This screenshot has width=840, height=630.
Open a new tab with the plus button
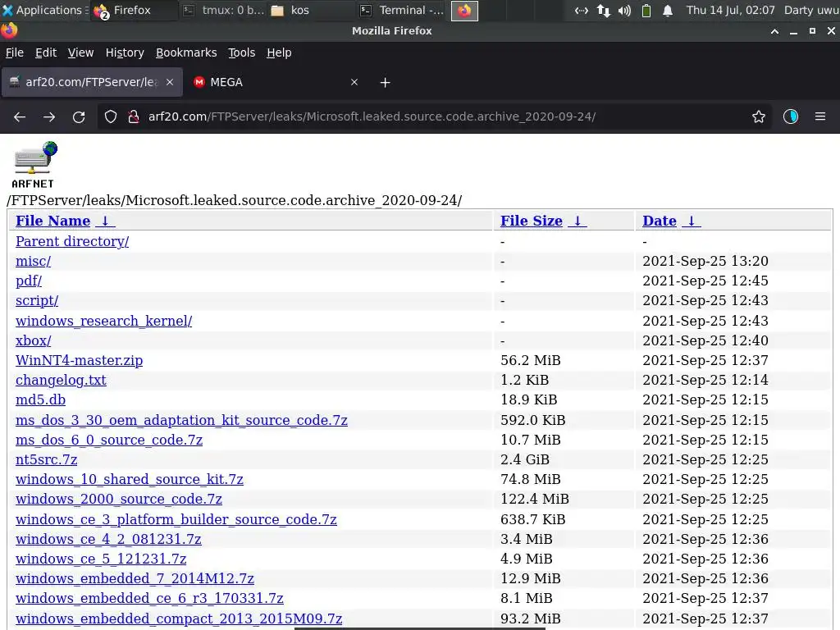pyautogui.click(x=386, y=83)
